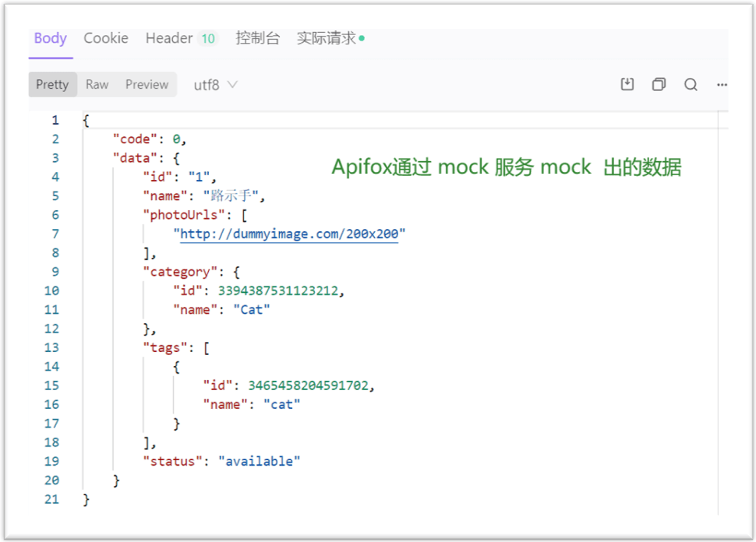Select the Pretty formatting mode
This screenshot has height=542, width=756.
pyautogui.click(x=52, y=84)
